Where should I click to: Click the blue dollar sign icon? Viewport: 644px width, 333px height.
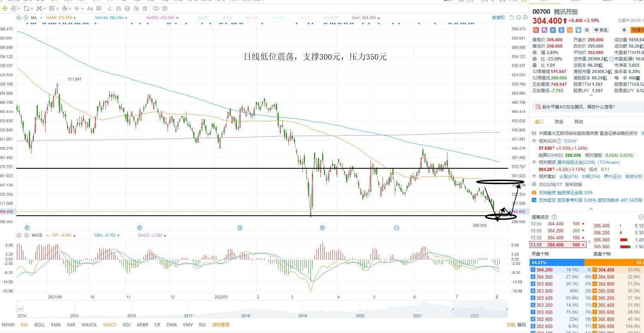click(x=561, y=30)
